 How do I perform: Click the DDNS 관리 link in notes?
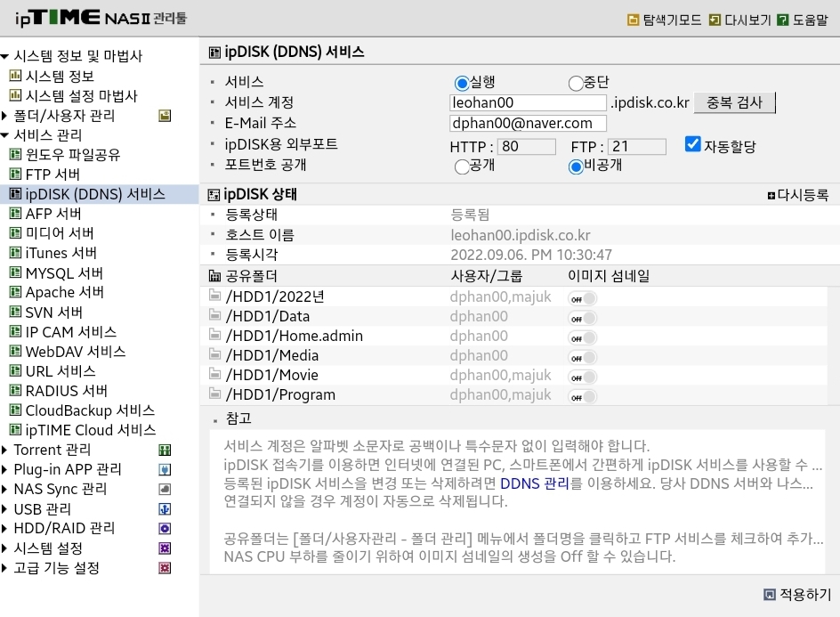[534, 483]
